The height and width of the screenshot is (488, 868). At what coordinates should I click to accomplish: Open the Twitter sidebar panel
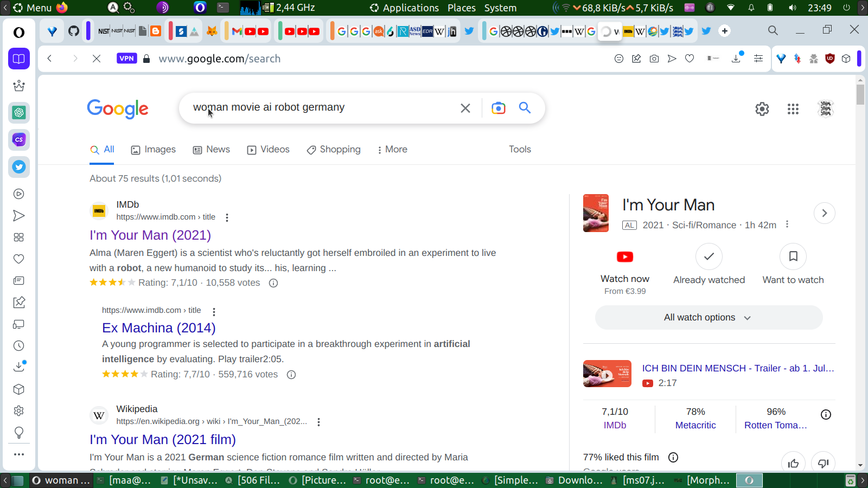point(19,167)
